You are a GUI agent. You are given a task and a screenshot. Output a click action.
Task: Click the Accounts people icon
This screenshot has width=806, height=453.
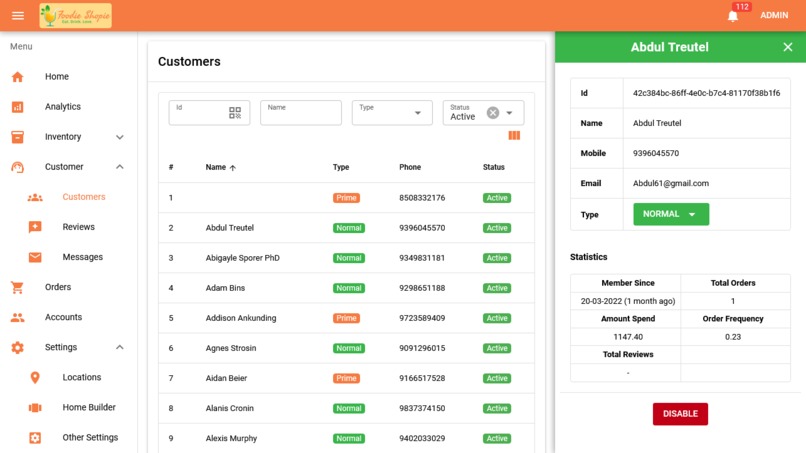click(x=17, y=317)
